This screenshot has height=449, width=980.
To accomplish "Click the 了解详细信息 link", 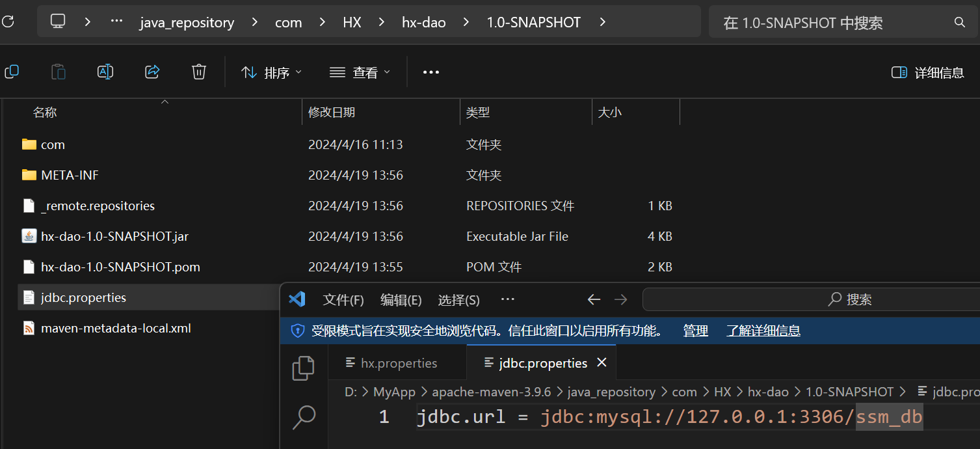I will 763,331.
